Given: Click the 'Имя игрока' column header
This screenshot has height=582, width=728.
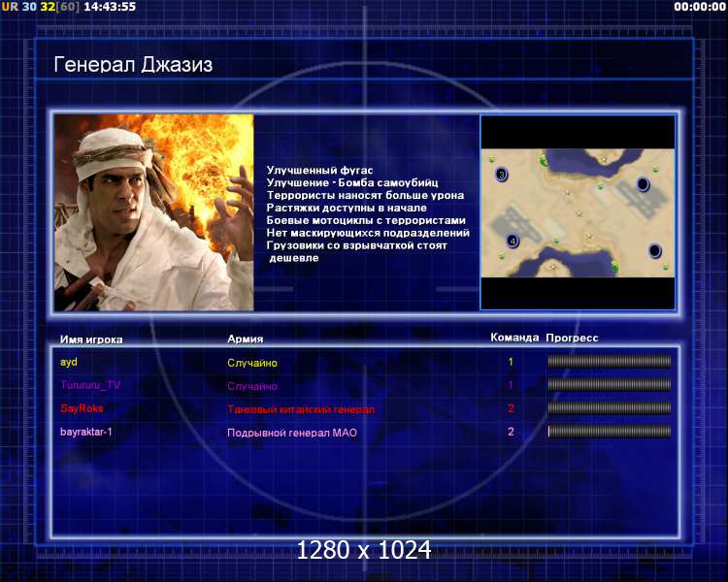Looking at the screenshot, I should tap(91, 339).
